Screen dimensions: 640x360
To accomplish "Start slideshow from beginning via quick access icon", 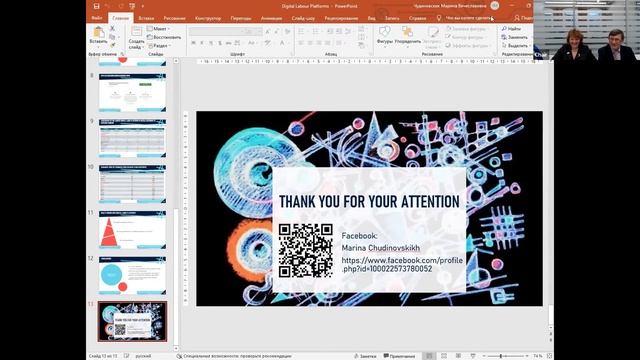I will point(132,6).
